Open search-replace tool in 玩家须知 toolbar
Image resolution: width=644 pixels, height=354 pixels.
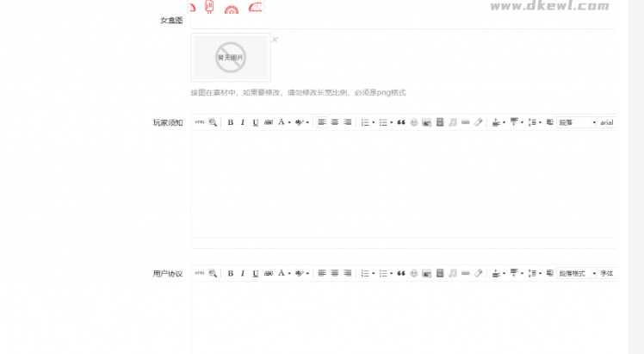tap(213, 122)
